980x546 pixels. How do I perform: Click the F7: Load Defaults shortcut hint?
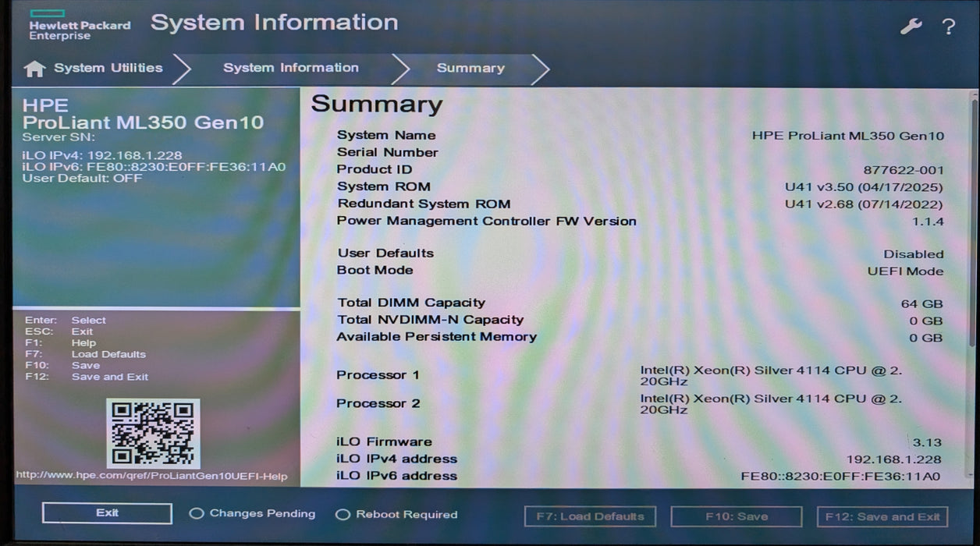85,354
